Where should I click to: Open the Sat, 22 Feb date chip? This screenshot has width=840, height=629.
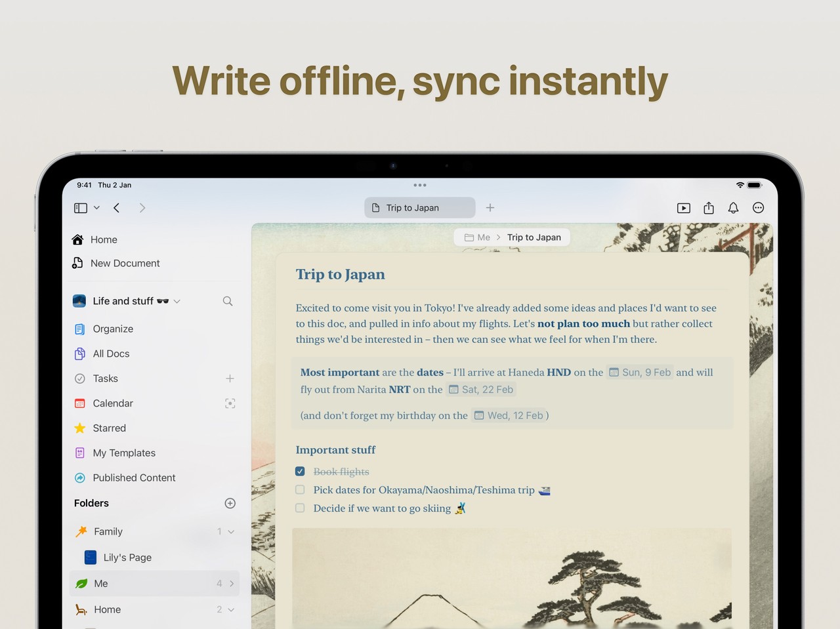pyautogui.click(x=481, y=390)
